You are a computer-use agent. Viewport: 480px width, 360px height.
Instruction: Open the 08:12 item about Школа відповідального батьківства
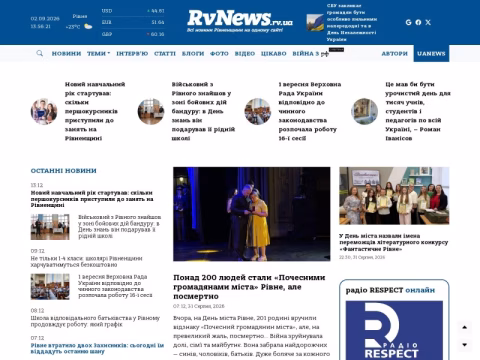click(95, 321)
